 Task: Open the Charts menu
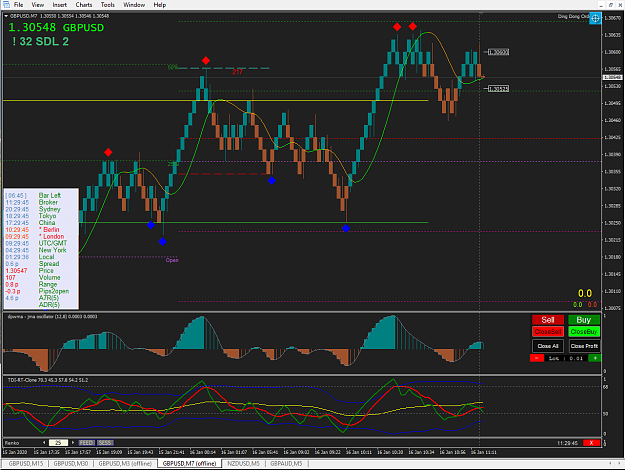click(84, 5)
